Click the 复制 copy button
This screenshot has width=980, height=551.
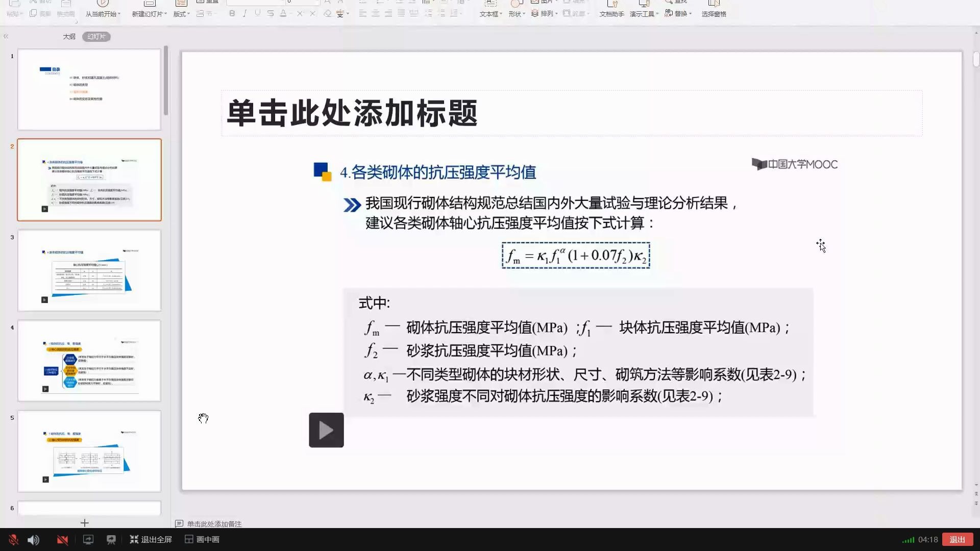[40, 14]
